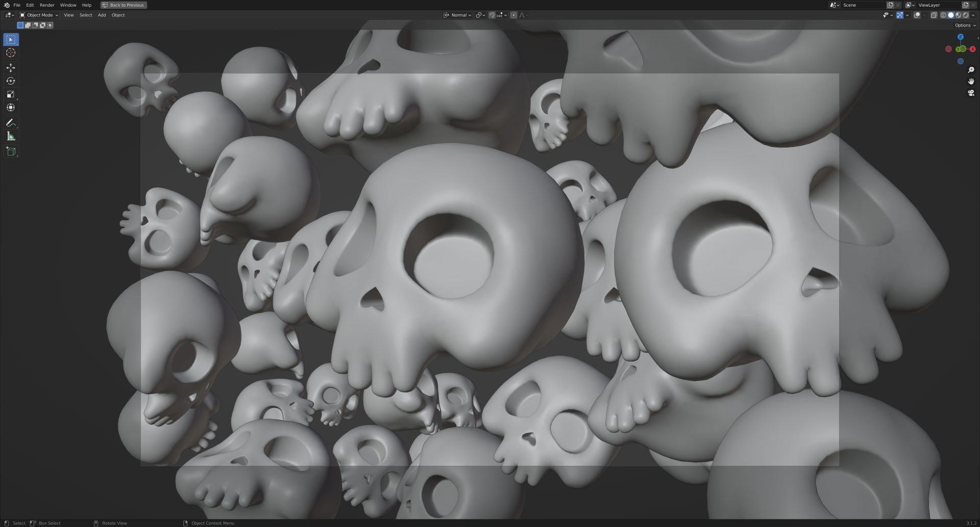Open the Edit menu
The height and width of the screenshot is (527, 980).
(x=30, y=5)
